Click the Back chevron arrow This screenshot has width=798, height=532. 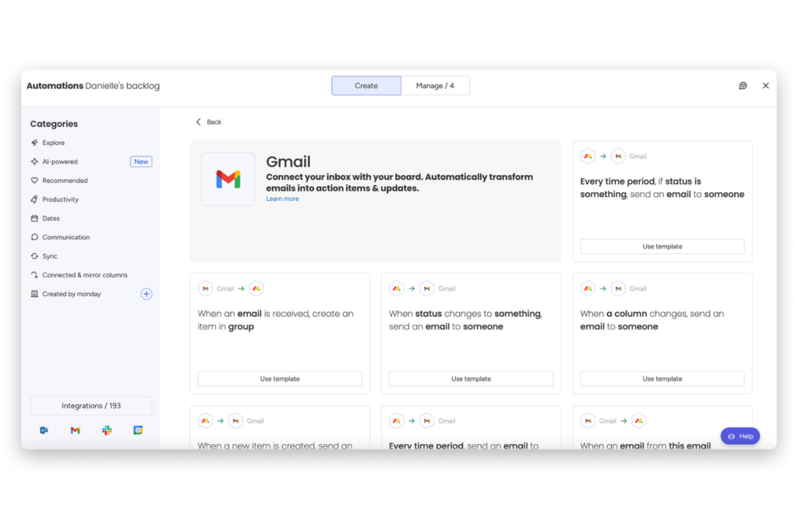pyautogui.click(x=199, y=122)
